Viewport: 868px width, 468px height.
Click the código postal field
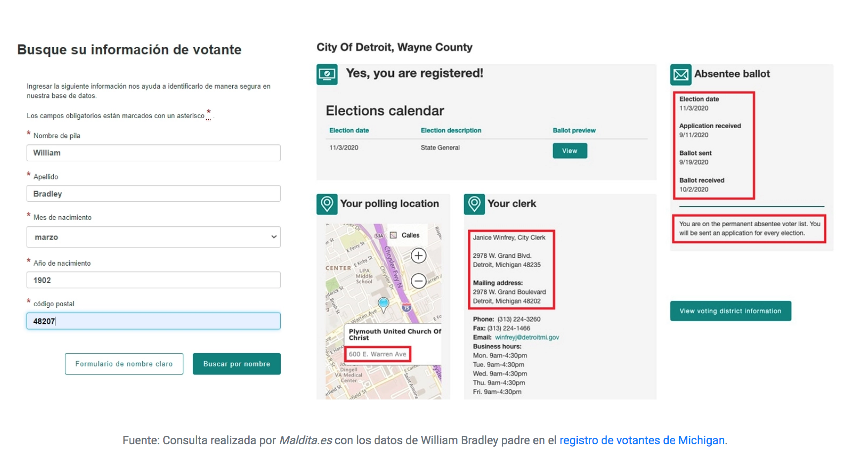153,321
